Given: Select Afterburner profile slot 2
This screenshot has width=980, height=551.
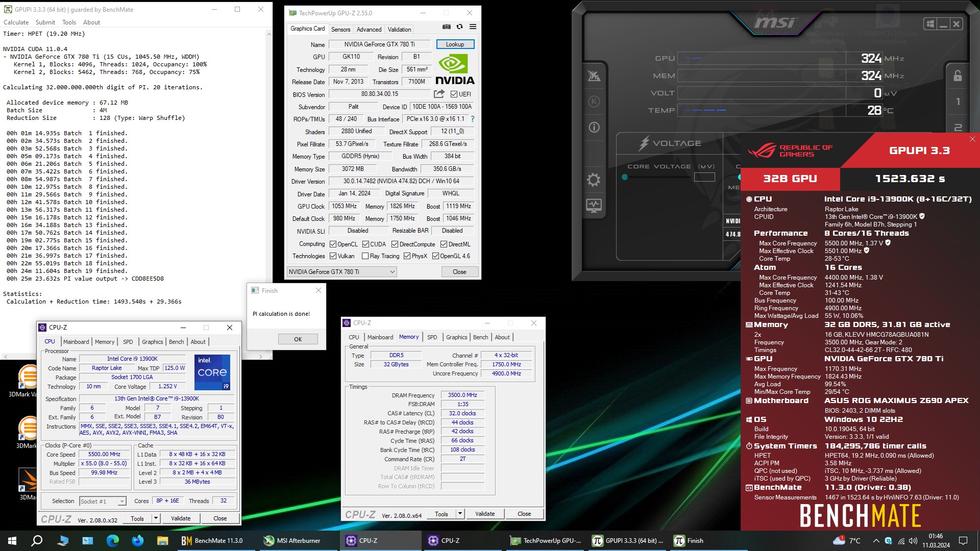Looking at the screenshot, I should [958, 127].
